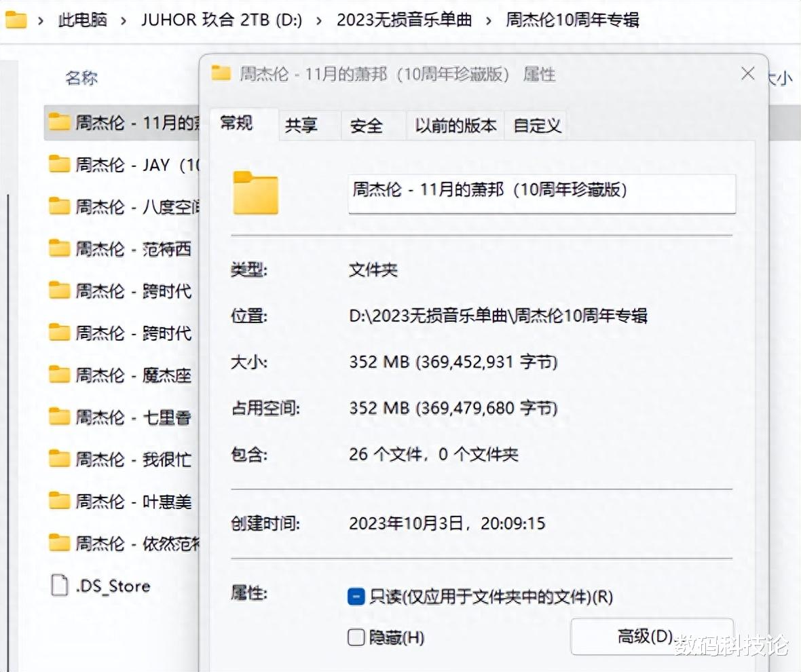This screenshot has height=672, width=801.
Task: Select 周杰伦 - 八度空间 folder name
Action: coord(137,207)
